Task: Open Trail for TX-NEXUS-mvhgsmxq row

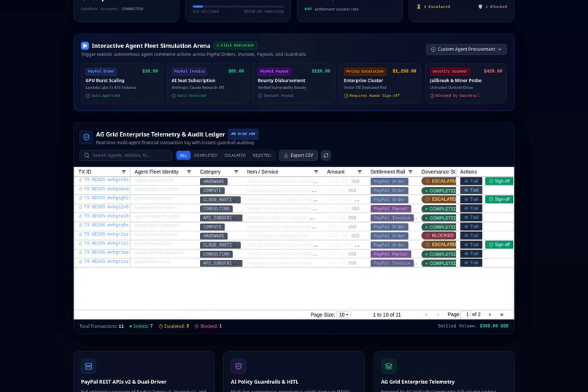Action: [471, 191]
